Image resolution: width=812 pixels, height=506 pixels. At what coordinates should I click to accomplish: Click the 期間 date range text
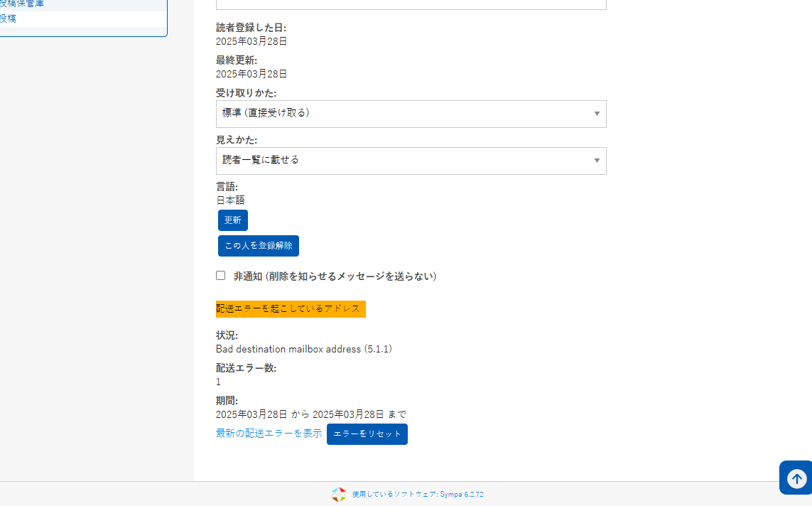[x=311, y=414]
